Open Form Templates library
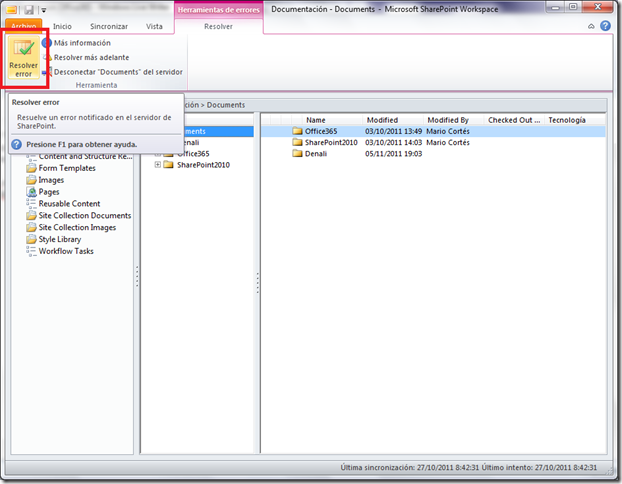Image resolution: width=622 pixels, height=484 pixels. pyautogui.click(x=67, y=168)
